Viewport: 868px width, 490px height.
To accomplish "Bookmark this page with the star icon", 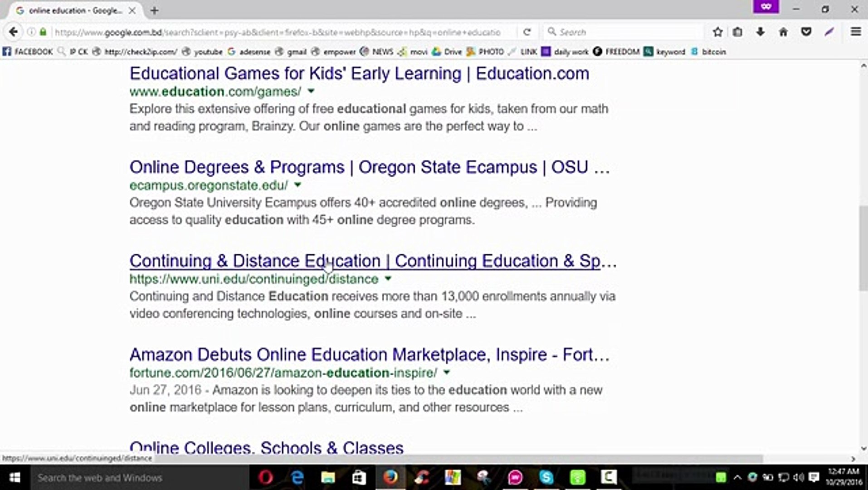I will [x=717, y=32].
